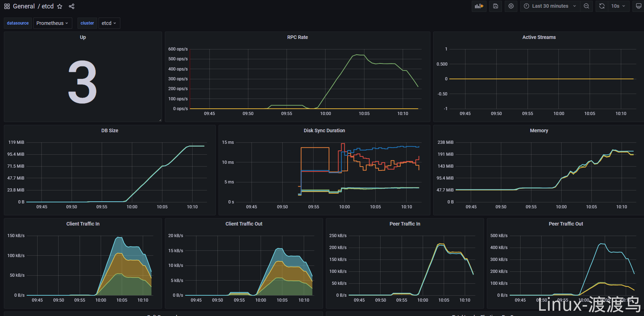Click the 15 ms label in Disk Sync Duration
This screenshot has width=644, height=316.
[x=228, y=142]
